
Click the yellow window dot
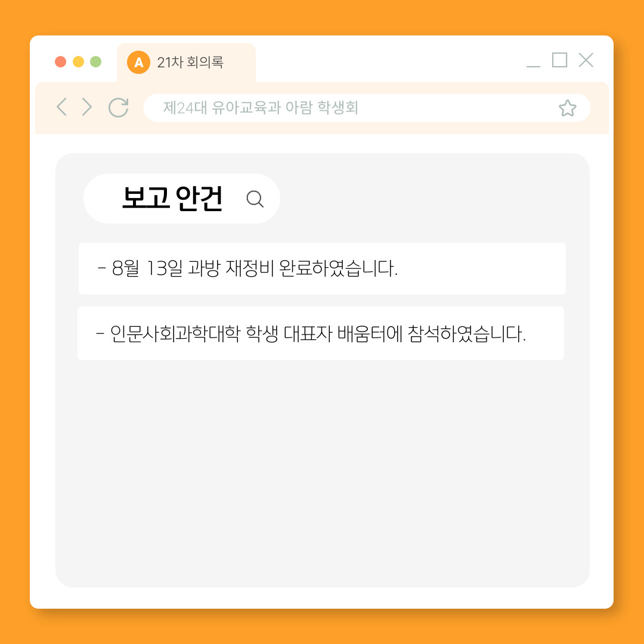point(78,61)
